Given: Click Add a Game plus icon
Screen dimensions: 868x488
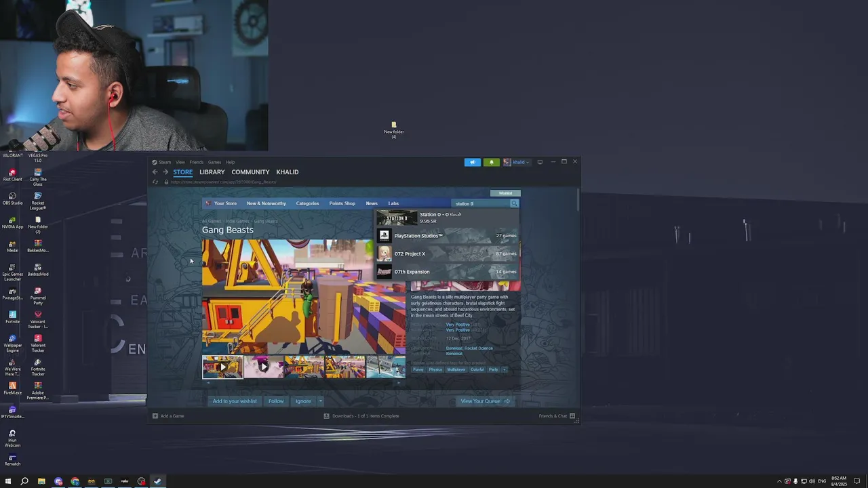Looking at the screenshot, I should [155, 416].
